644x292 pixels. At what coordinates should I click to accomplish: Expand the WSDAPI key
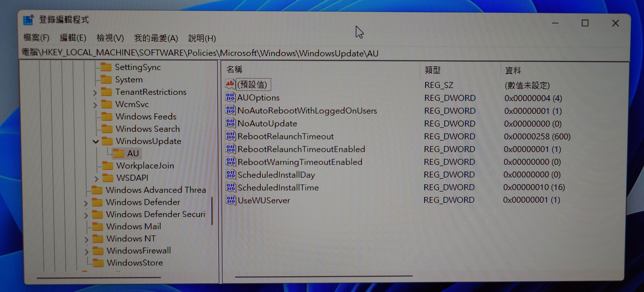[x=97, y=179]
